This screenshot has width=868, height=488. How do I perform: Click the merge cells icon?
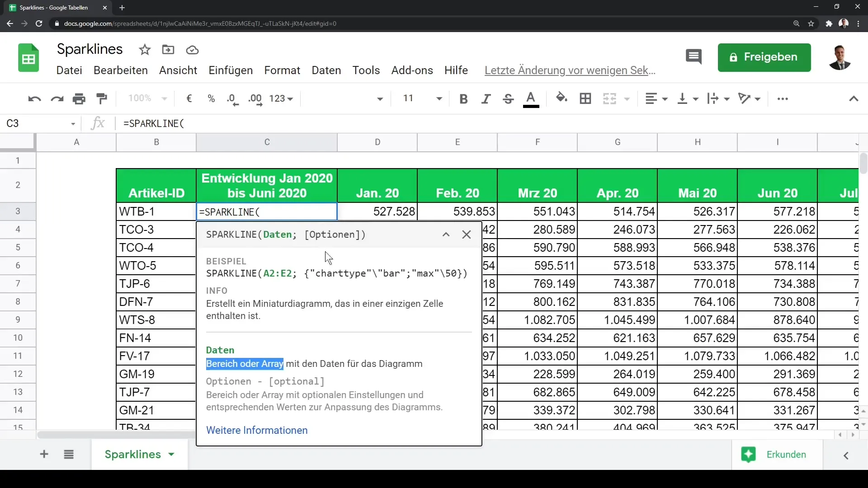coord(610,99)
